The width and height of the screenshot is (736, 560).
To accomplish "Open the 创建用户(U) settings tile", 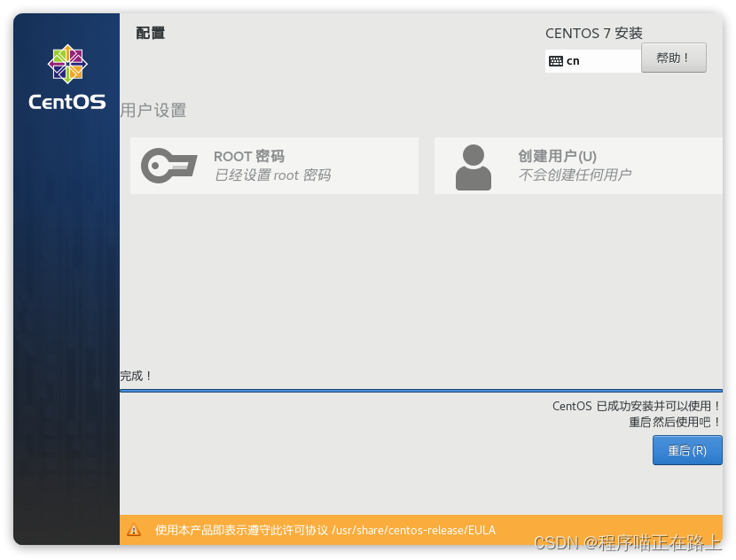I will pyautogui.click(x=576, y=166).
